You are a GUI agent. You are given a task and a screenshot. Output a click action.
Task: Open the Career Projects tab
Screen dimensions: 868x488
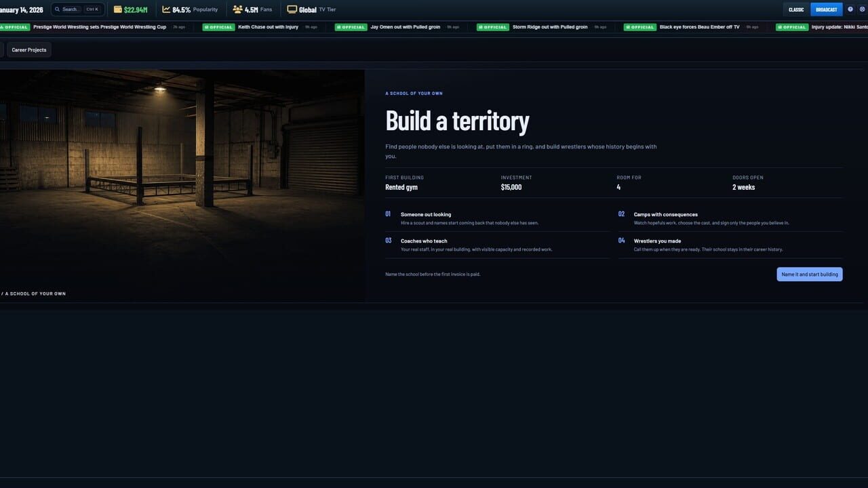(x=29, y=49)
